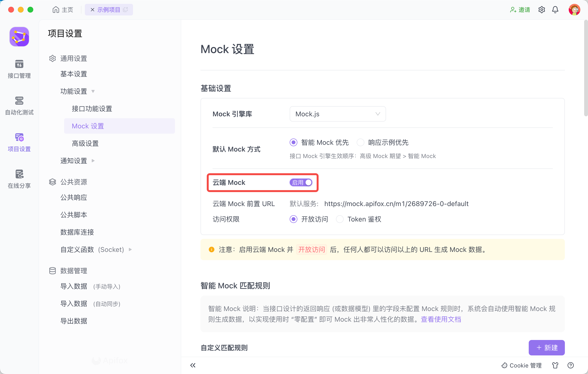Open the 查看使用文档 link
This screenshot has width=588, height=374.
[441, 319]
